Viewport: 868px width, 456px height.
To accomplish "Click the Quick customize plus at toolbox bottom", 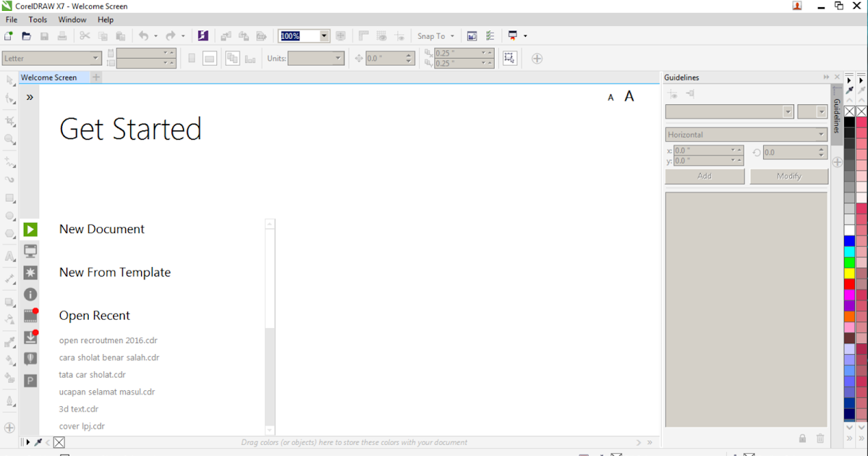I will pyautogui.click(x=9, y=428).
